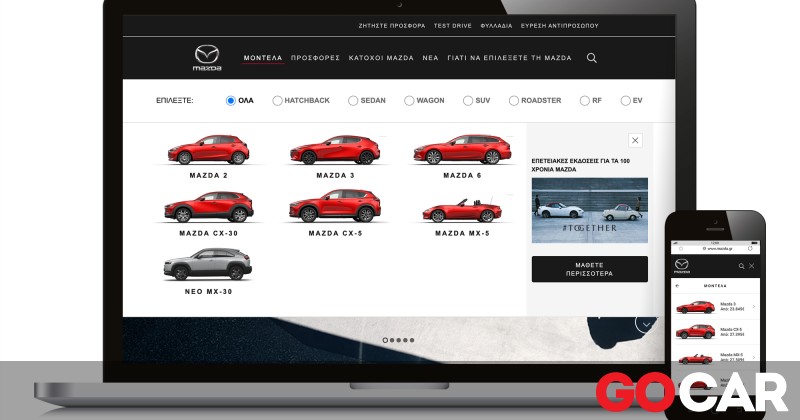Open search with the magnifier icon

(x=591, y=58)
